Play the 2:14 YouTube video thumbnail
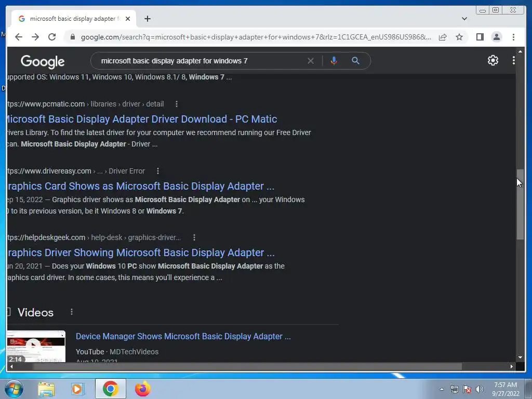The image size is (532, 399). pos(36,346)
